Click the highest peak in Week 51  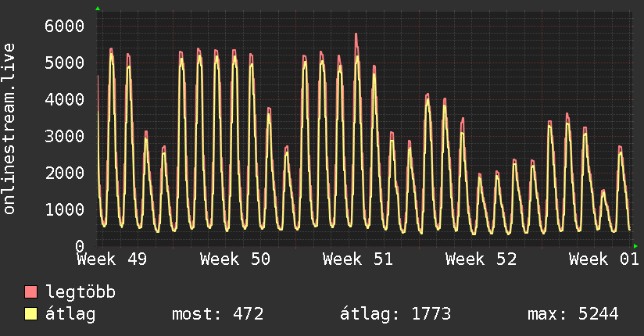point(356,34)
